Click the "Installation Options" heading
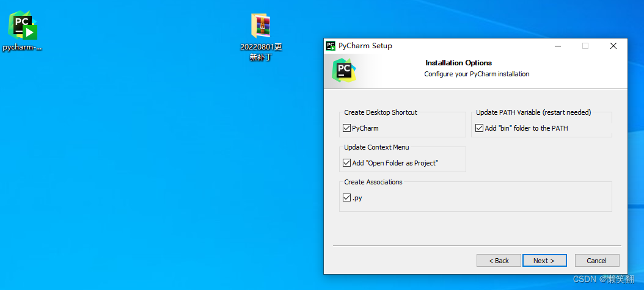Image resolution: width=644 pixels, height=290 pixels. [x=459, y=63]
